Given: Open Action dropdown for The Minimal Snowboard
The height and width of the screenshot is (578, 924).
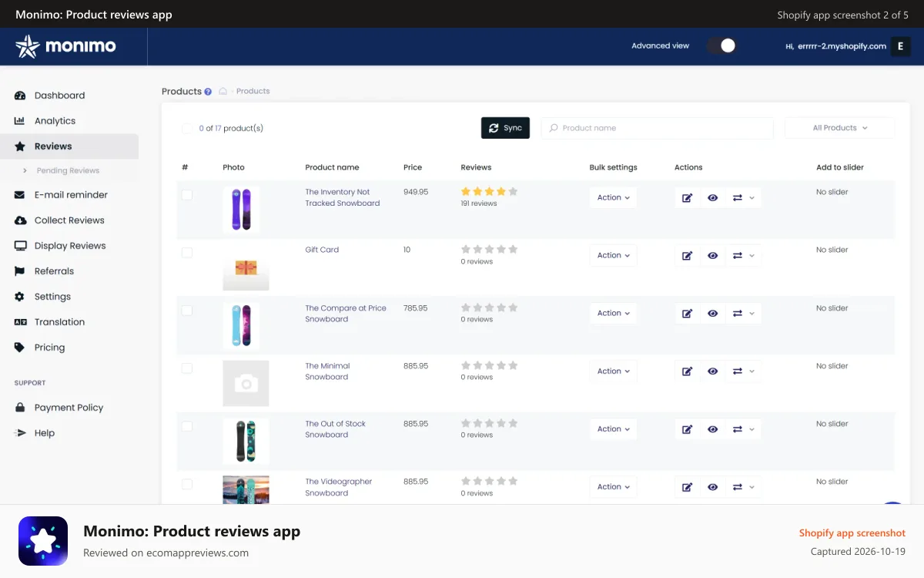Looking at the screenshot, I should [x=614, y=371].
